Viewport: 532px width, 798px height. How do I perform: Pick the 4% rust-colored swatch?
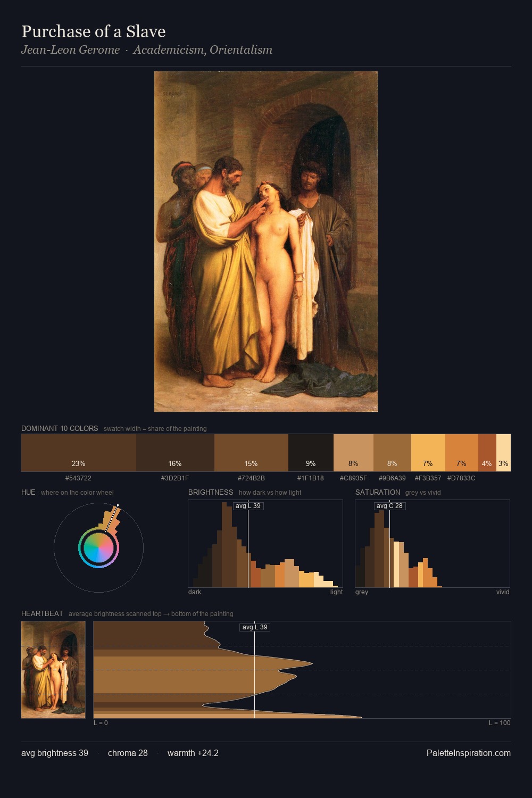(487, 453)
